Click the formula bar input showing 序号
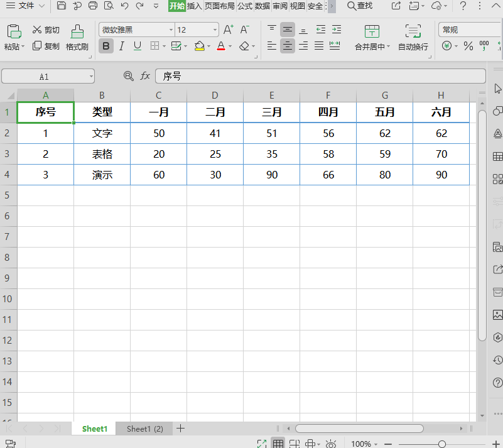The image size is (503, 448). click(x=320, y=77)
